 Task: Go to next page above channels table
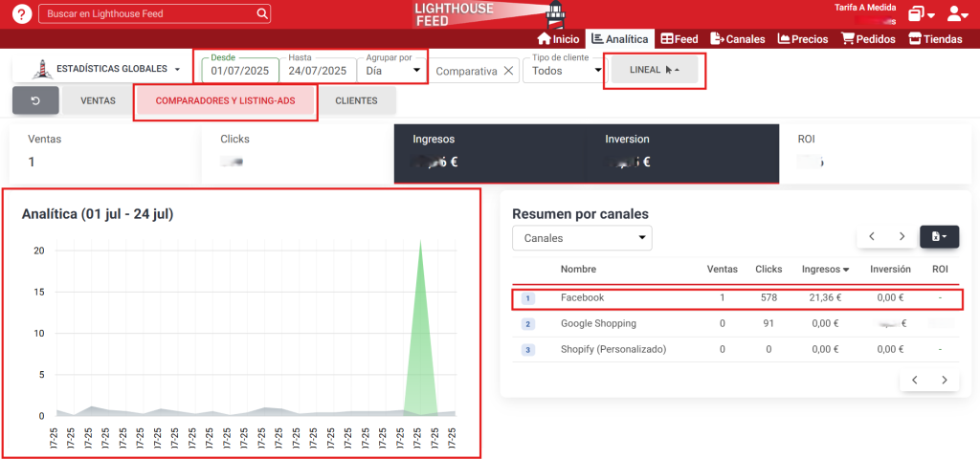tap(902, 236)
